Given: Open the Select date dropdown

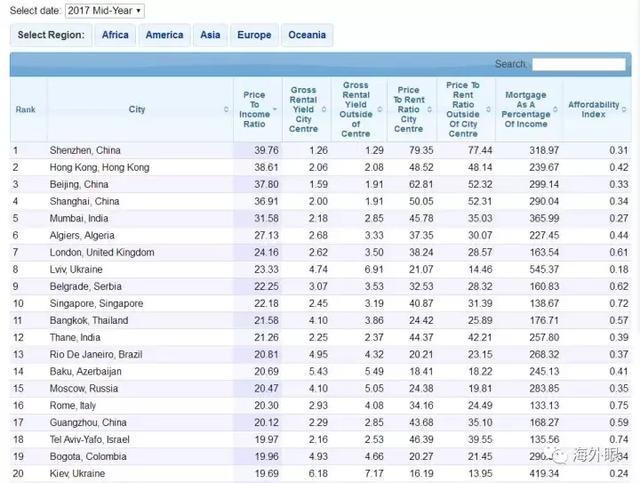Looking at the screenshot, I should [104, 11].
